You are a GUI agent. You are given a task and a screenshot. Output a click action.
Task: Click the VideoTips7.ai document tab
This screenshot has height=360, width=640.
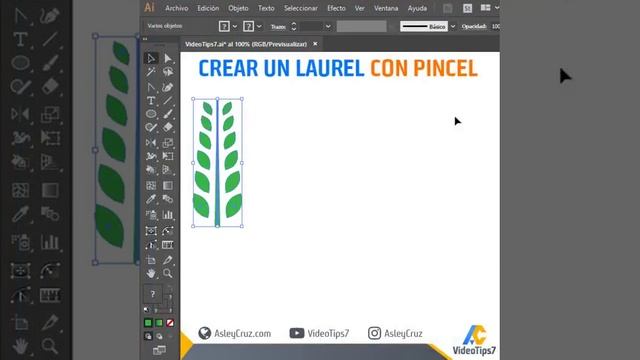[246, 44]
